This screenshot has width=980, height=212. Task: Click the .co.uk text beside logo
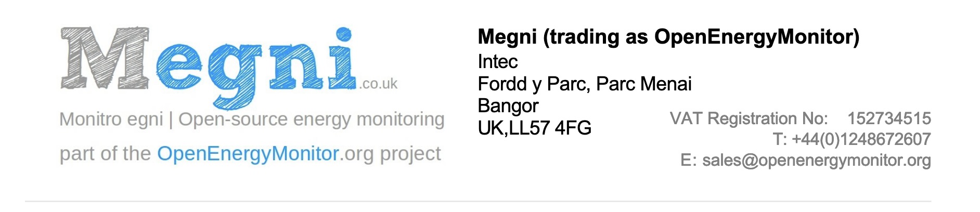click(x=378, y=84)
